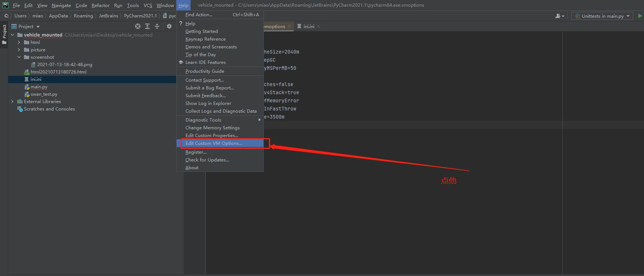Click the locate file target icon
The width and height of the screenshot is (644, 276).
(x=138, y=26)
